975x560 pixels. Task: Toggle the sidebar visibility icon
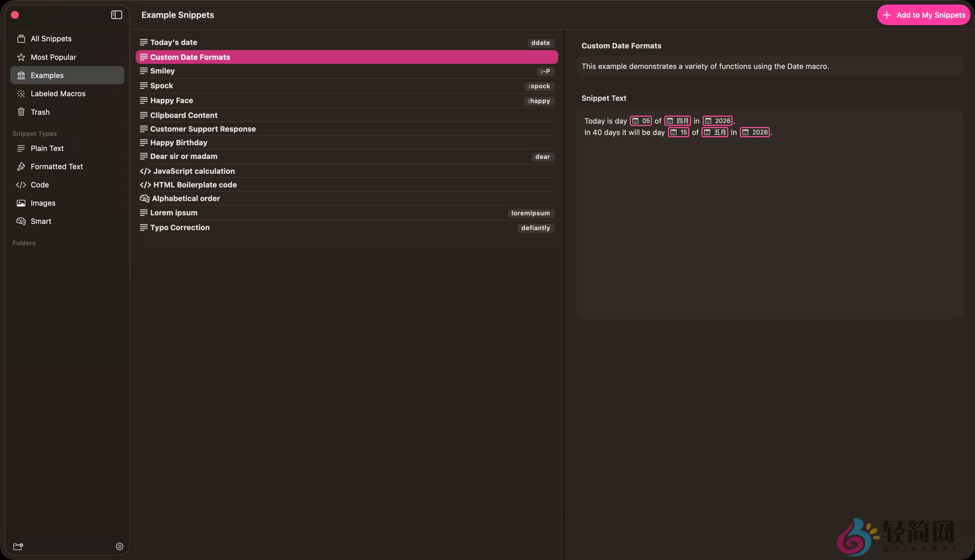[x=116, y=15]
